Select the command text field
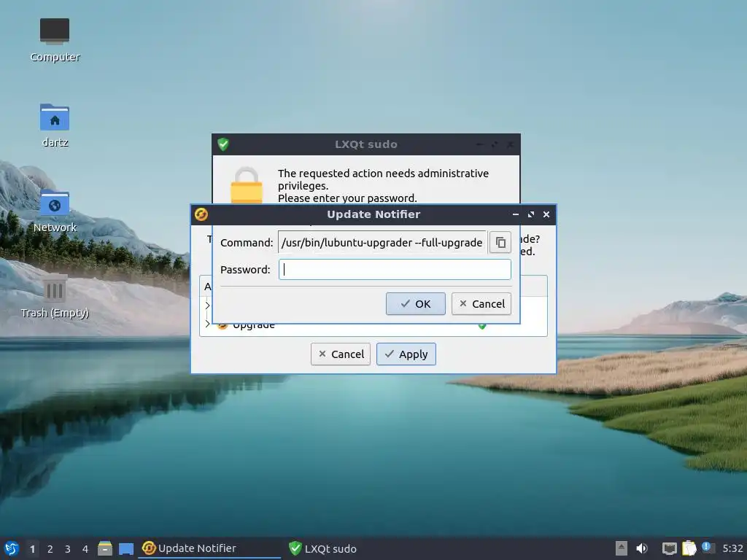The image size is (747, 560). coord(382,242)
